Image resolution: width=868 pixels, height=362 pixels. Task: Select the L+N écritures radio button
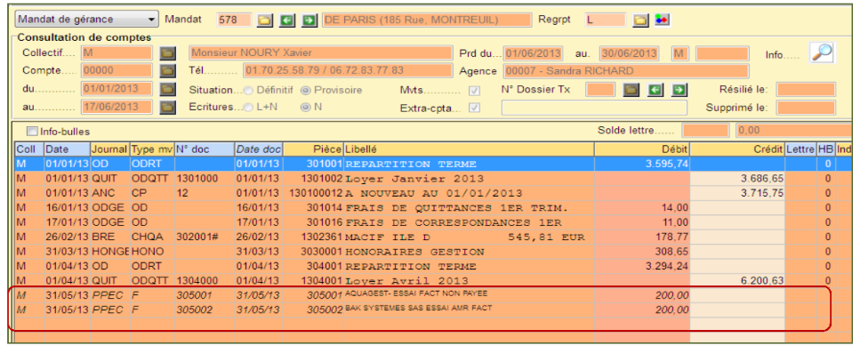[248, 107]
